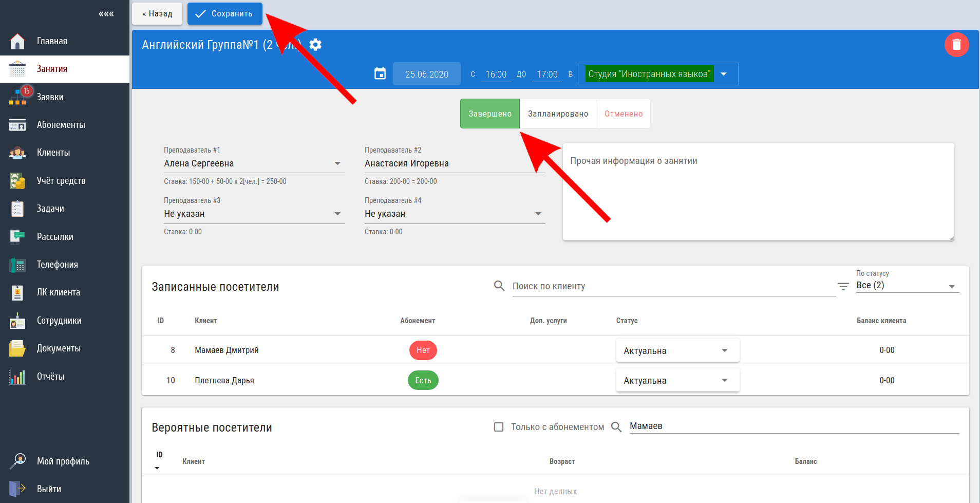The height and width of the screenshot is (503, 980).
Task: Click the Мой профиль icon
Action: point(17,461)
